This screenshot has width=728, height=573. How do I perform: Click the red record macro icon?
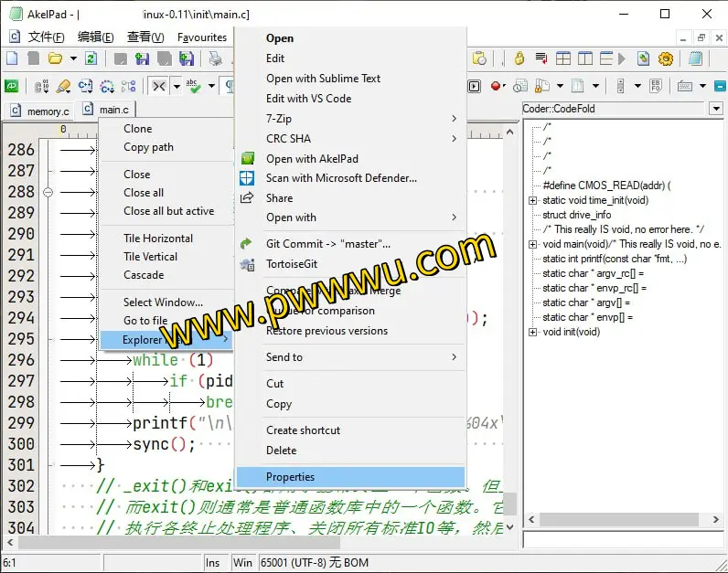coord(496,86)
